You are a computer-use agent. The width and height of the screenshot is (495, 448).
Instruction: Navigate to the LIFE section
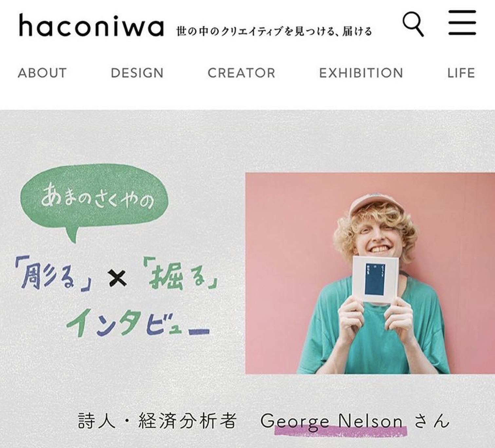coord(461,73)
